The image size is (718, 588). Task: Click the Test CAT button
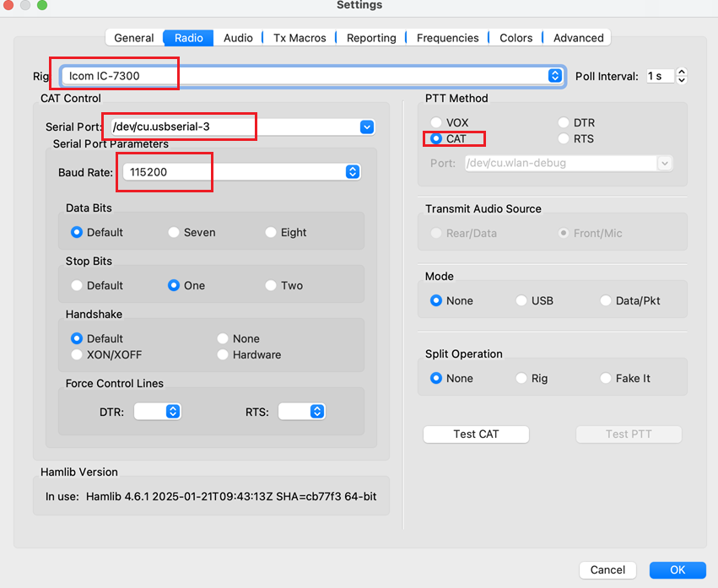click(x=476, y=434)
